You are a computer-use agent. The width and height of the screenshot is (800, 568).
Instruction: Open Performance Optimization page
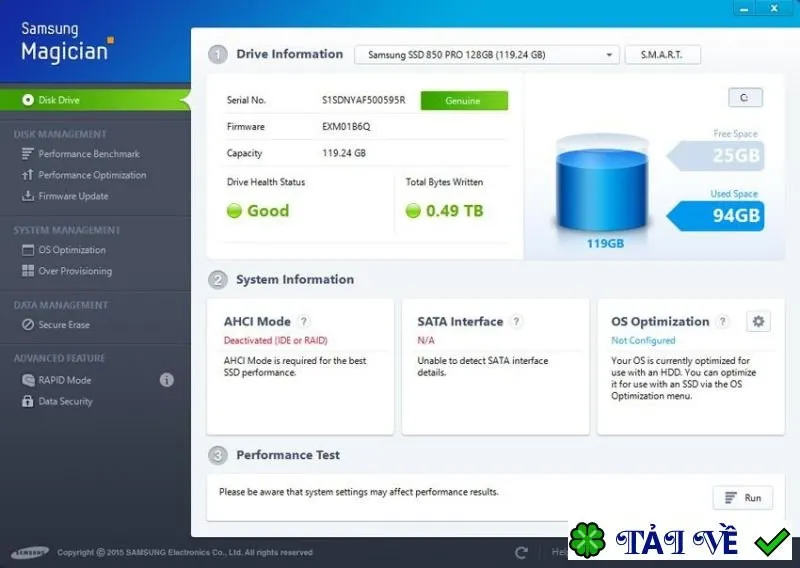pos(92,175)
